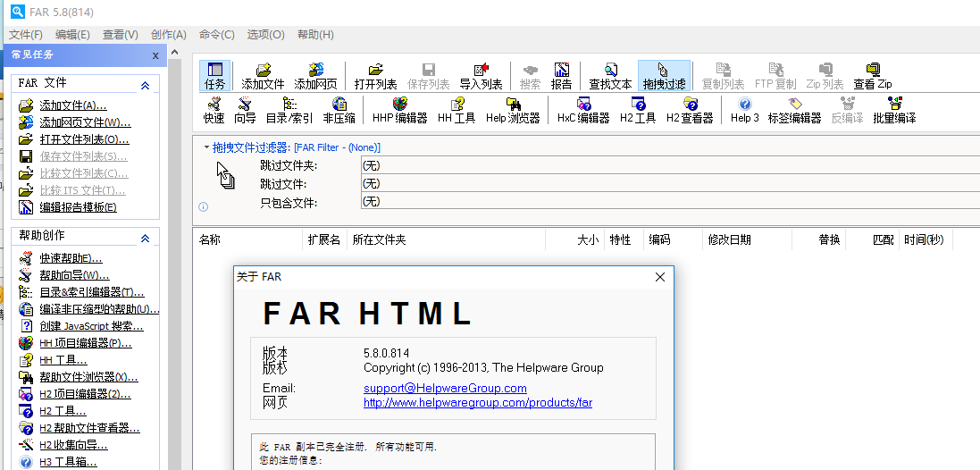Image resolution: width=980 pixels, height=470 pixels.
Task: Click the 跳过文件 filter field
Action: pos(670,184)
